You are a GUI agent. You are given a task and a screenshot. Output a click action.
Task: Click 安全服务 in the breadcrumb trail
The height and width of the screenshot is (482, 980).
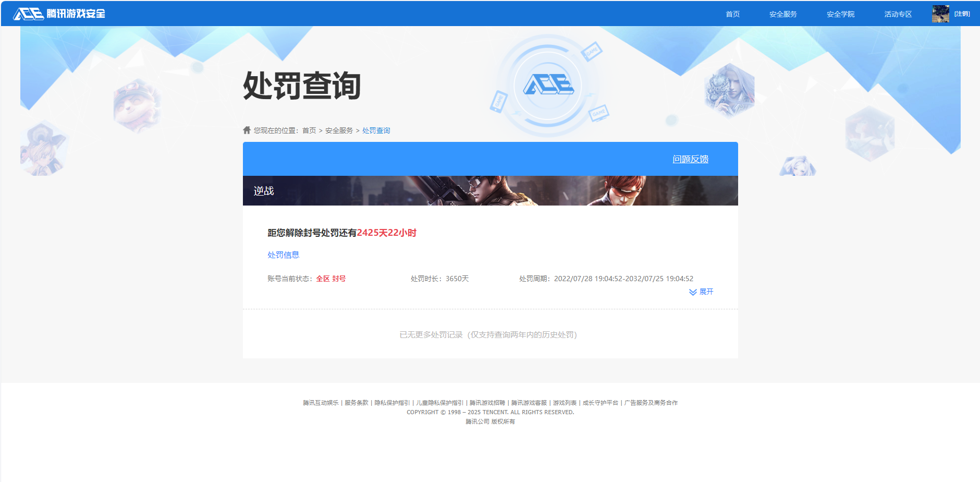point(338,130)
